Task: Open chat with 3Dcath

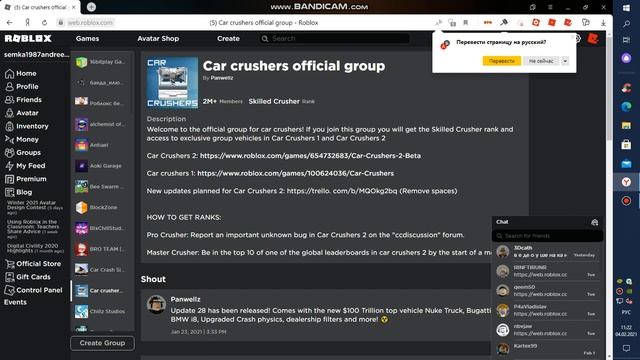Action: pyautogui.click(x=547, y=251)
